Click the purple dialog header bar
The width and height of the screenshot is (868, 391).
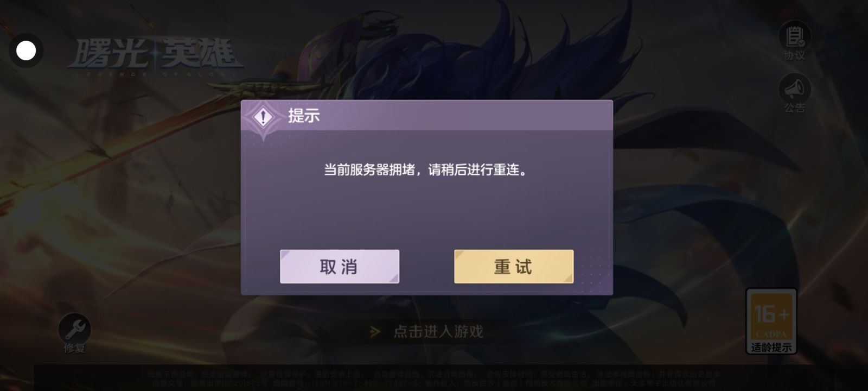pyautogui.click(x=427, y=116)
